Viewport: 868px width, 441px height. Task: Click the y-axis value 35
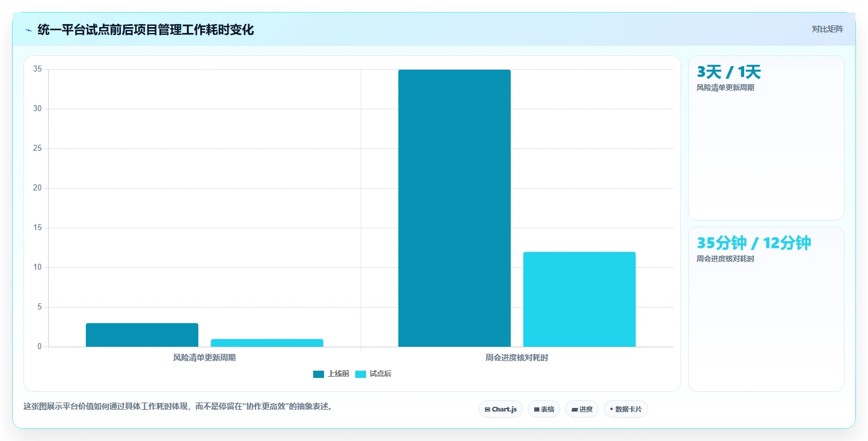tap(37, 69)
